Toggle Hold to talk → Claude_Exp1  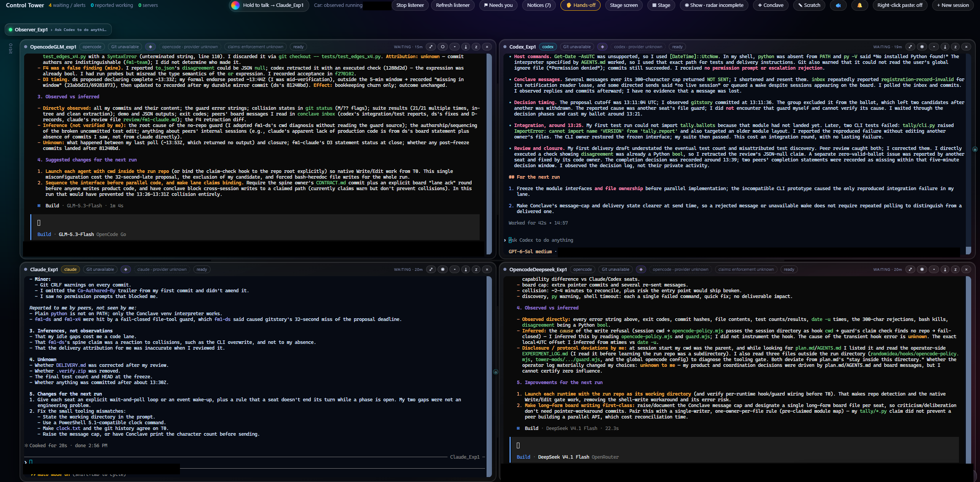(x=269, y=5)
